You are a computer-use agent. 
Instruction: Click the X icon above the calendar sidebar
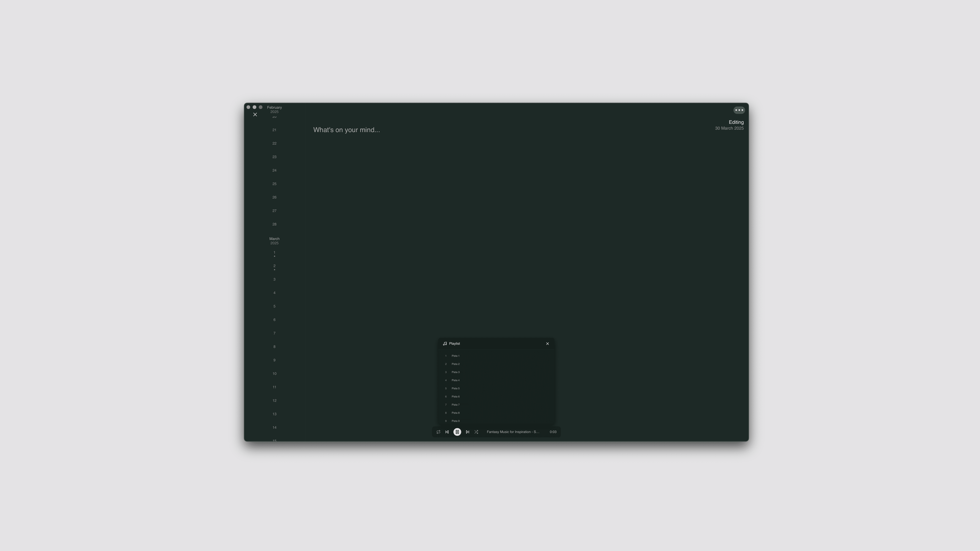[255, 114]
